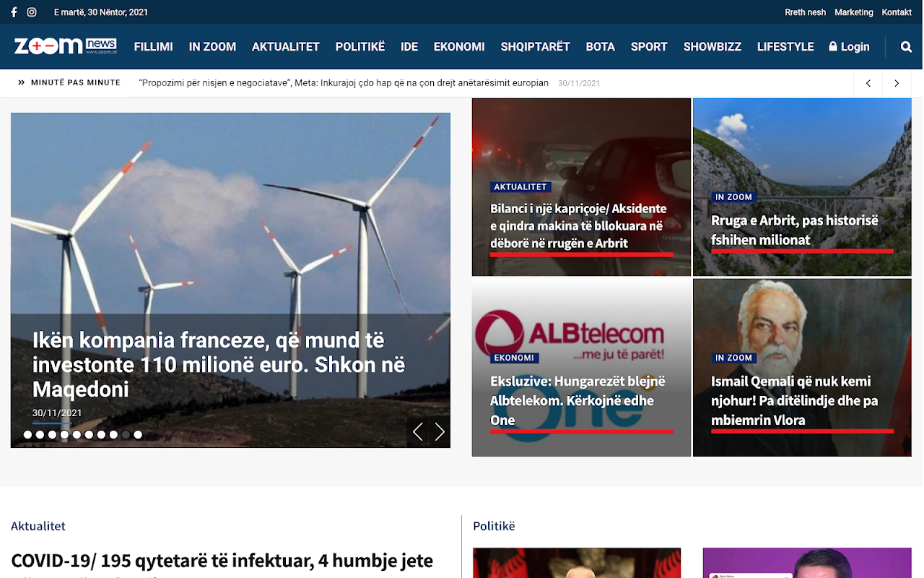Click AKTUALITET tag on car article
Image resolution: width=924 pixels, height=578 pixels.
pos(520,187)
